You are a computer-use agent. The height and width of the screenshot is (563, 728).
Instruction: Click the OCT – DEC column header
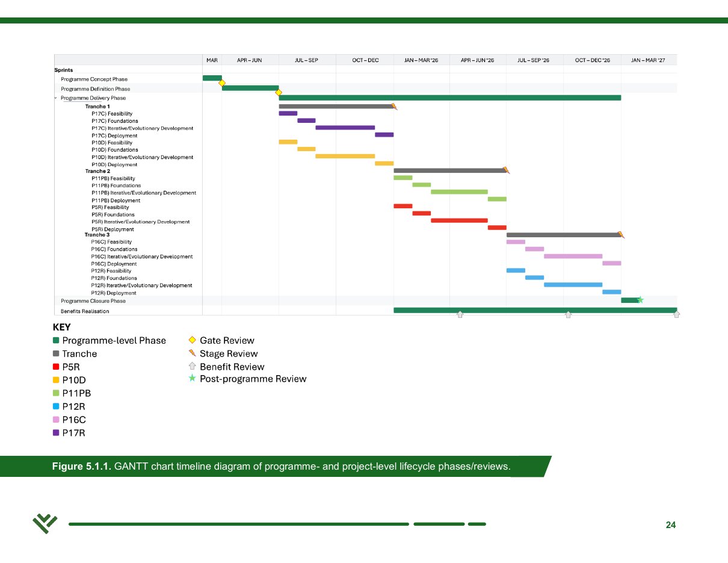pos(365,60)
